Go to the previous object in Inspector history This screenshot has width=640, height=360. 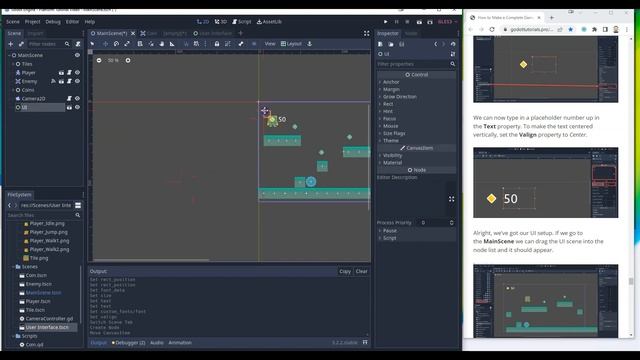436,44
